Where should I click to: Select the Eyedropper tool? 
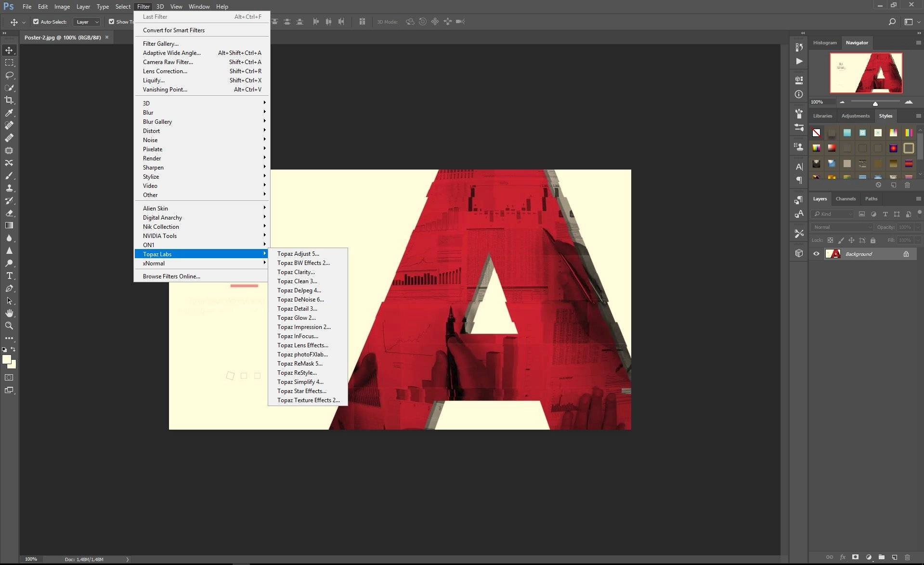tap(9, 113)
